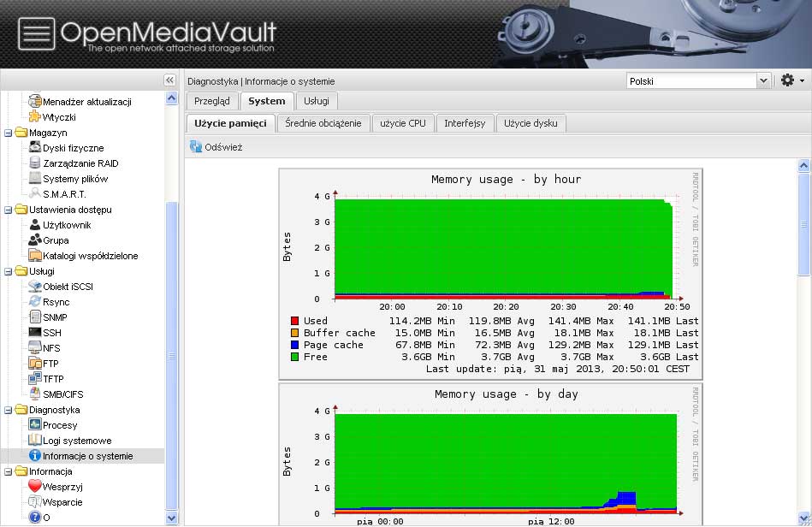Switch to the top Usługi tab
812x527 pixels.
[317, 101]
